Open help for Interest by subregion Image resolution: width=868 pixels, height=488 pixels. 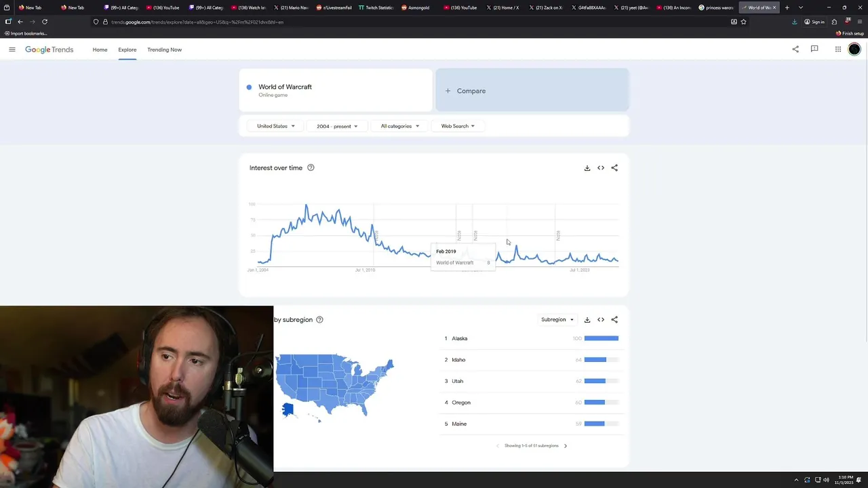click(x=319, y=320)
